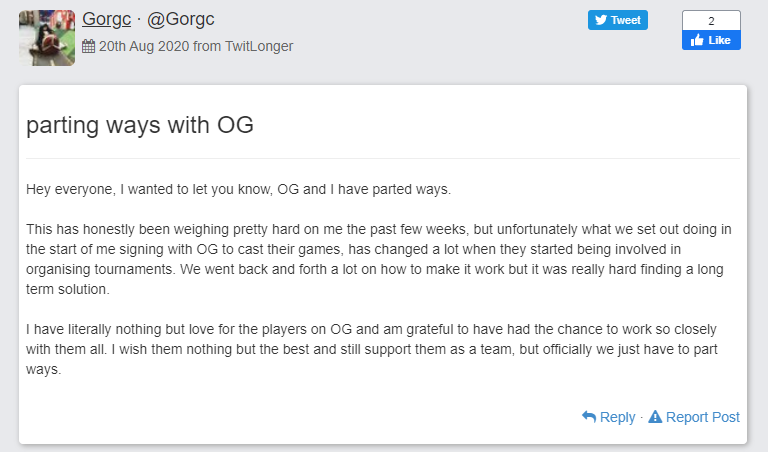Click the like count bubble showing 2
Screen dimensions: 768x452
(711, 20)
